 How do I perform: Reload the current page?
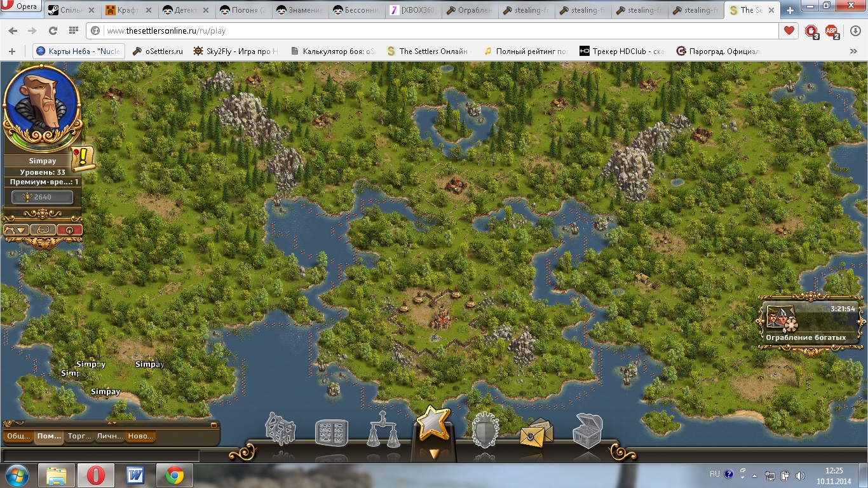click(x=53, y=30)
